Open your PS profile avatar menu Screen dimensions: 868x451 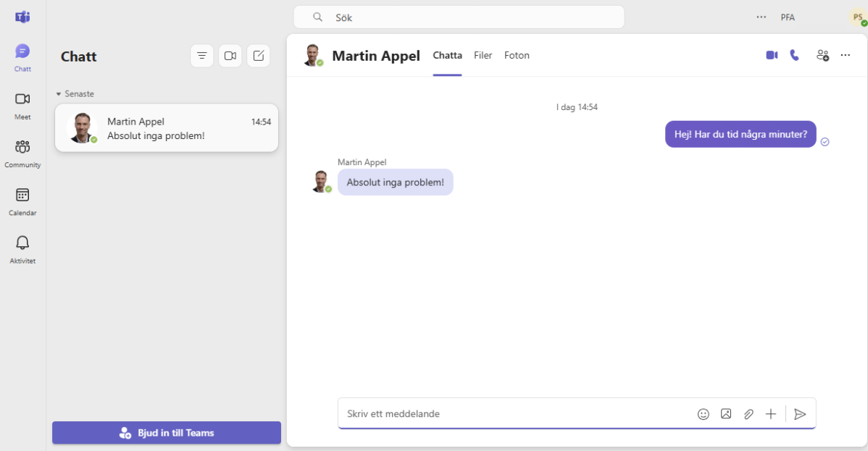[858, 17]
